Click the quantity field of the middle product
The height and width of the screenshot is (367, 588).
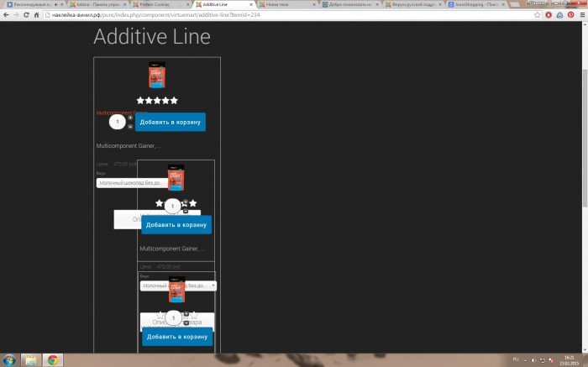click(x=172, y=206)
